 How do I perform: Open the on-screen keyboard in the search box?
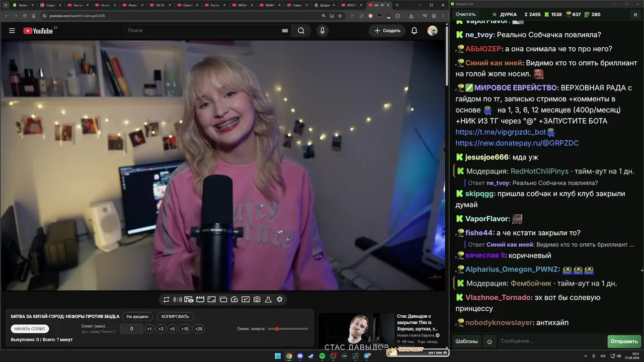click(x=285, y=31)
